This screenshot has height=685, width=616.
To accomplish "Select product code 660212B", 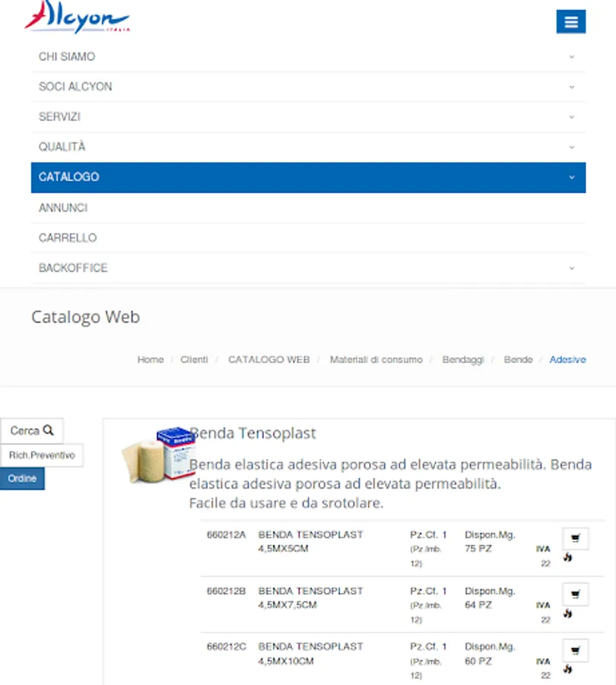I will pyautogui.click(x=226, y=591).
